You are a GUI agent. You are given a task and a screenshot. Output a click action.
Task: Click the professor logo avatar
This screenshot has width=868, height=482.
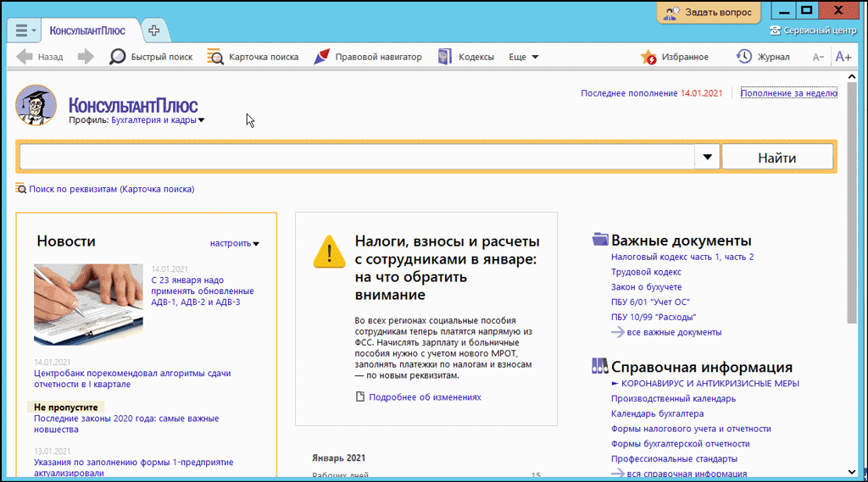pyautogui.click(x=36, y=105)
